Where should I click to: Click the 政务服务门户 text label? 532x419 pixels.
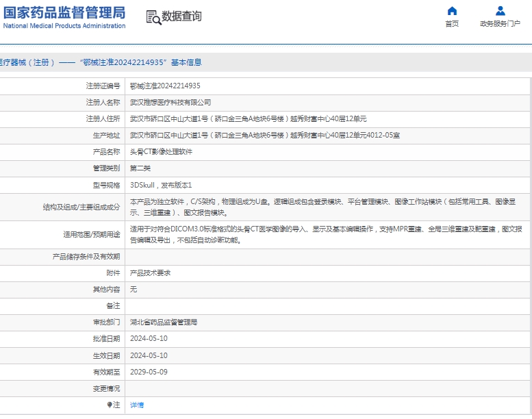[500, 24]
